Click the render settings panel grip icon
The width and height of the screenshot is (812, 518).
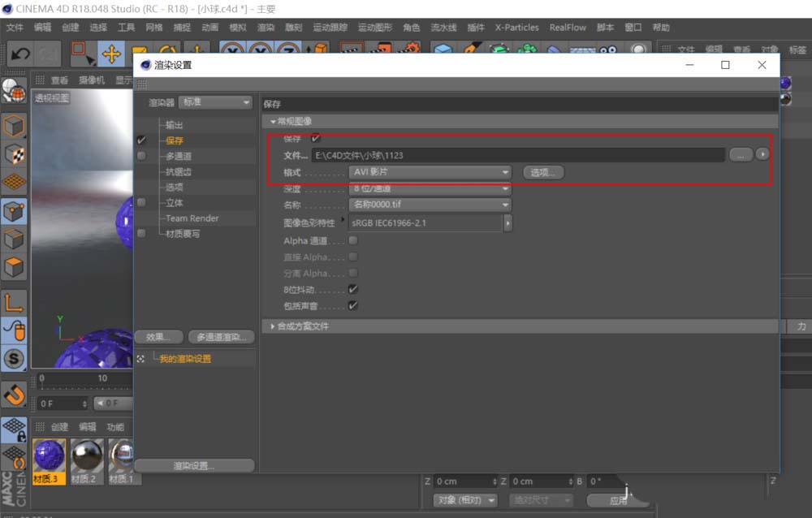click(142, 84)
